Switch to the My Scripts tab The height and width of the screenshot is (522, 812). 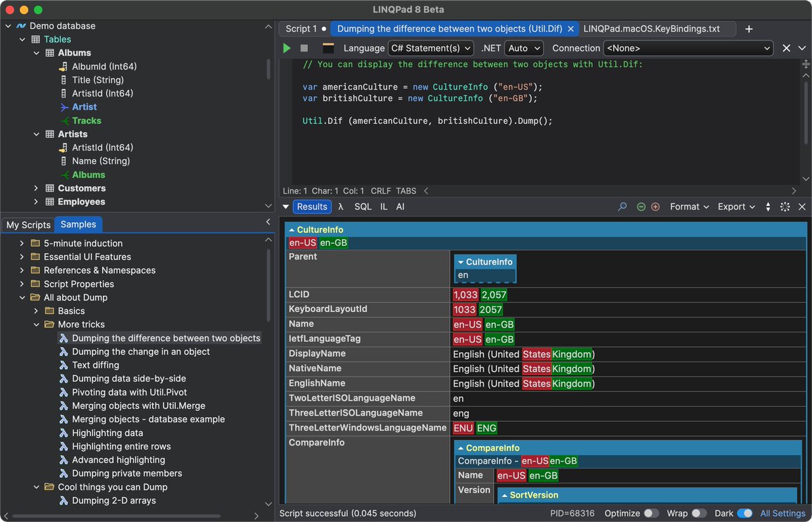[28, 225]
